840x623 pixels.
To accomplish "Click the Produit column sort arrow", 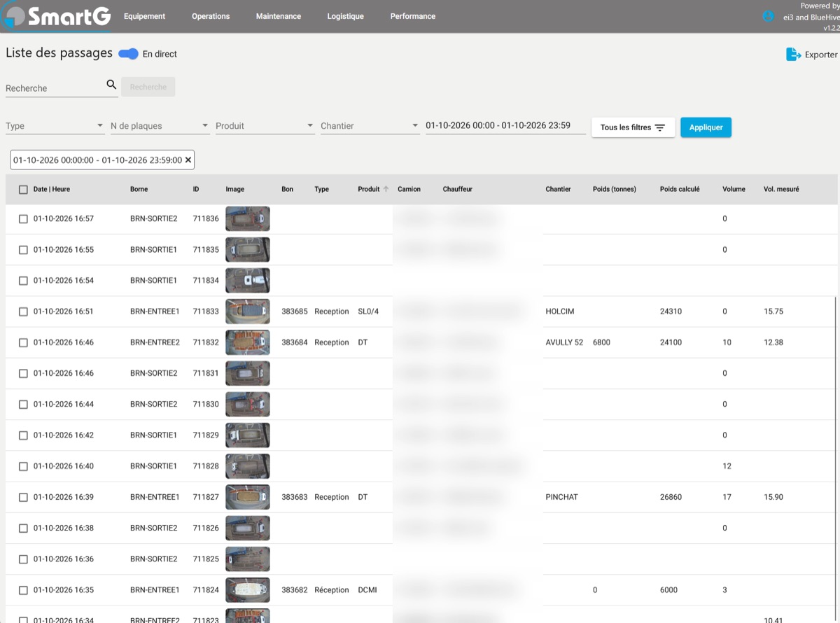I will point(386,189).
